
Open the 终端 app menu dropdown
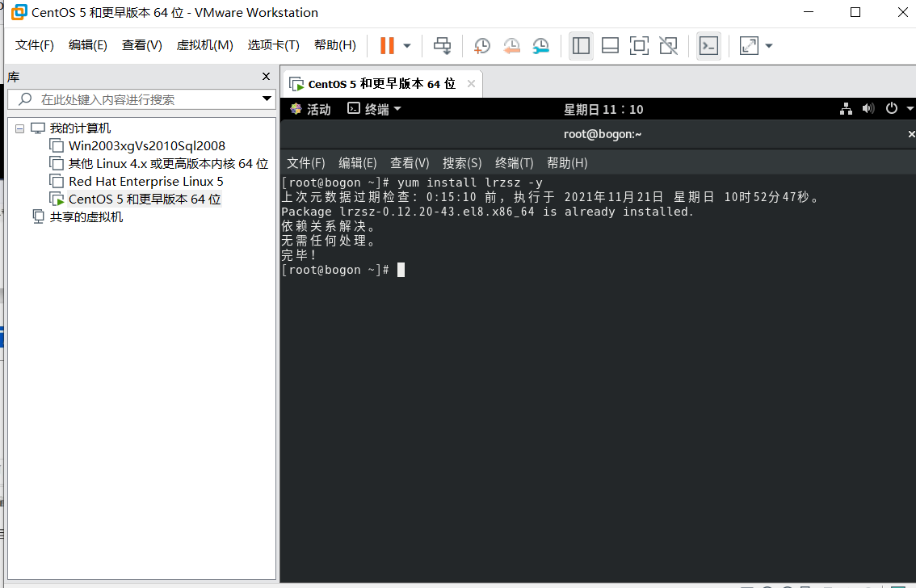[375, 109]
